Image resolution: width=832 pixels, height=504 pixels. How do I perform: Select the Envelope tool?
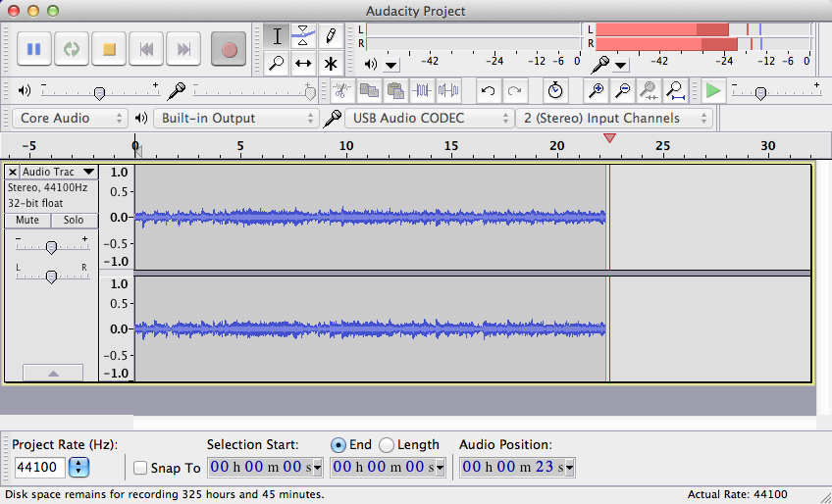[x=304, y=36]
